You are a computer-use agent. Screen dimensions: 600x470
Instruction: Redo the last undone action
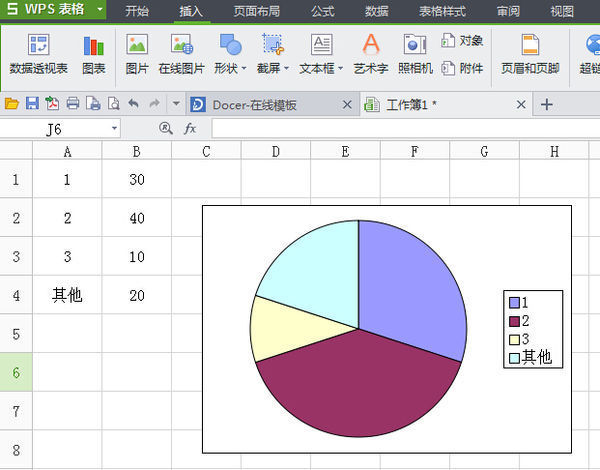[155, 103]
